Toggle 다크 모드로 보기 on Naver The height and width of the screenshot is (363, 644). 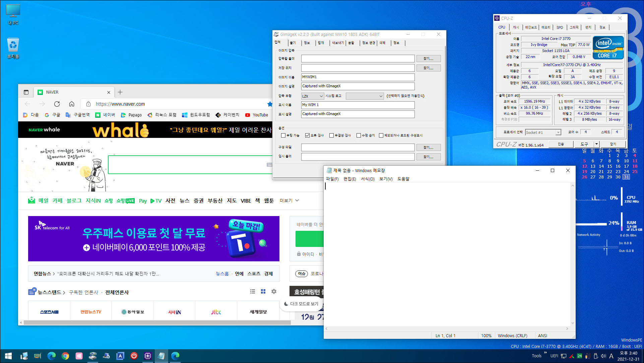[301, 304]
